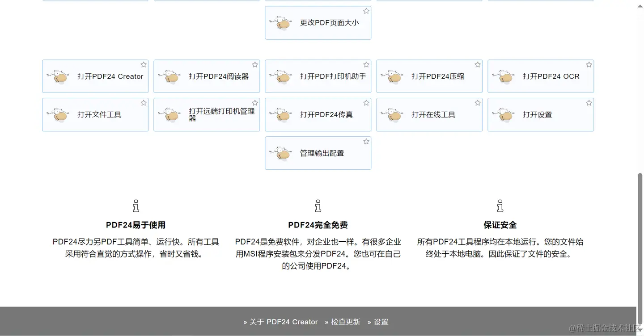The width and height of the screenshot is (644, 336).
Task: Click sheep icon of 打开PDF打印机助手
Action: pos(281,76)
